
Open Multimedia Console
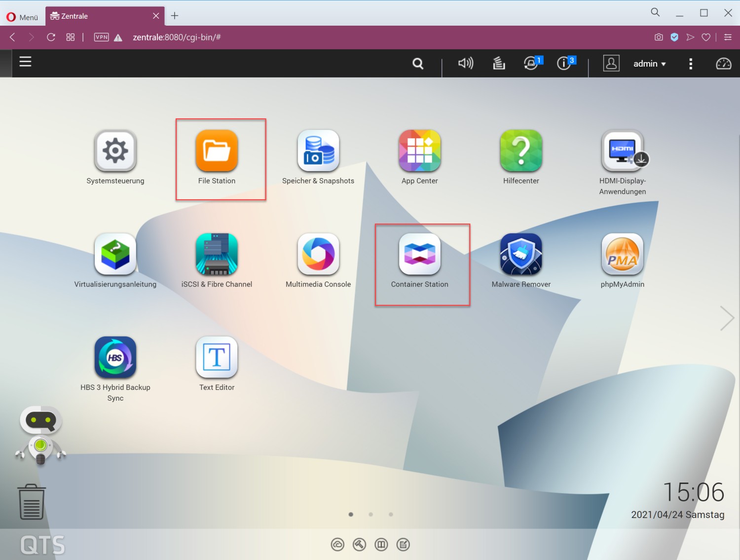[318, 254]
